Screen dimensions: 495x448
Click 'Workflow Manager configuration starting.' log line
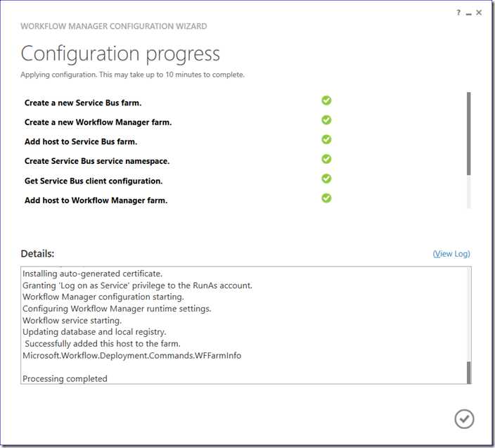(x=103, y=297)
